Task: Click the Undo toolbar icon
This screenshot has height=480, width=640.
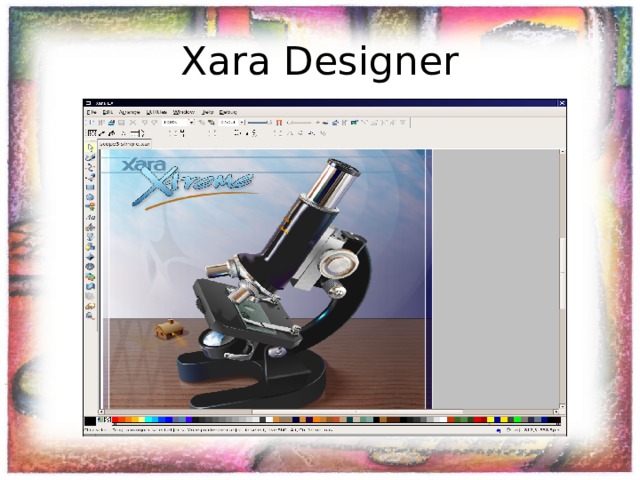Action: (144, 122)
